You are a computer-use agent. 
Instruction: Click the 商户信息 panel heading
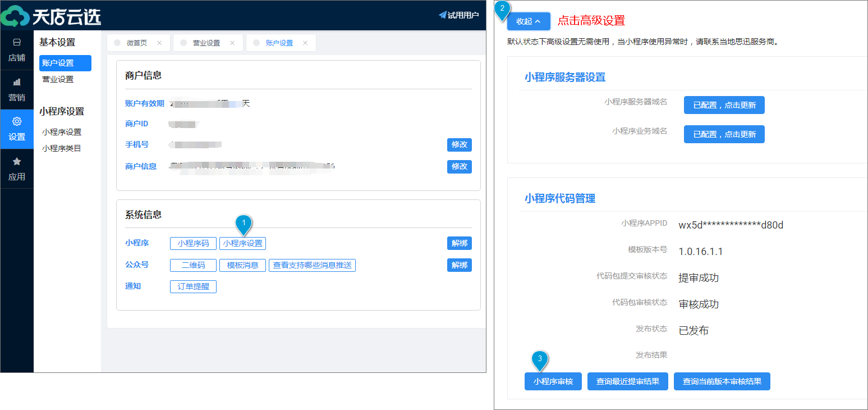point(144,75)
